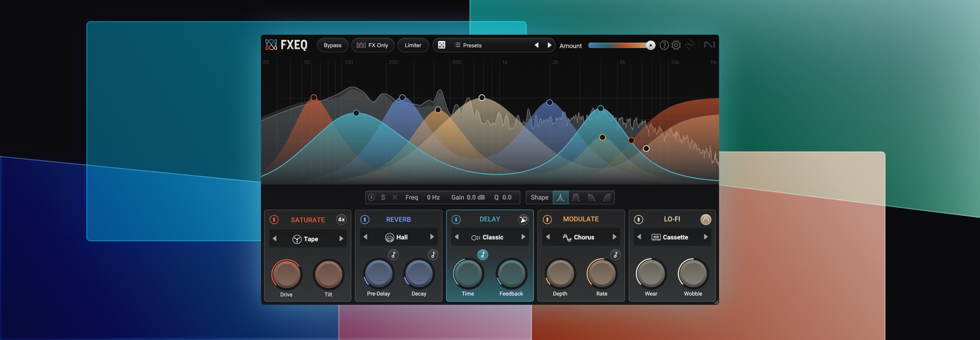Click the Tape reel icon in Saturate
The height and width of the screenshot is (340, 980).
pos(297,239)
